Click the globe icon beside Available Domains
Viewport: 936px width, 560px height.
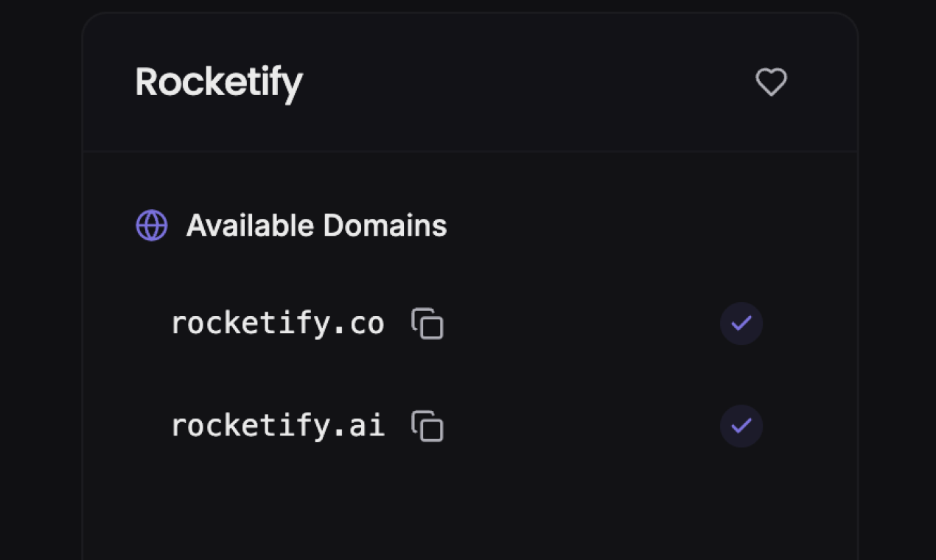[152, 225]
